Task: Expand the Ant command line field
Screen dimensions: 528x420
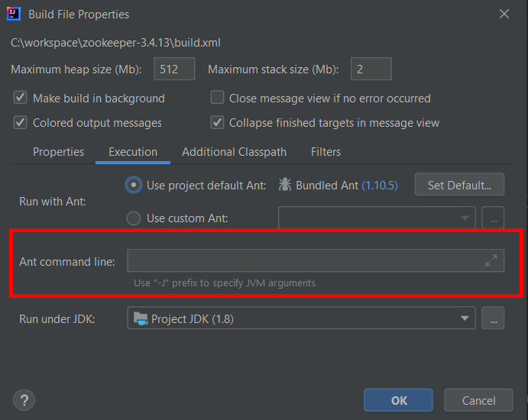Action: [x=491, y=260]
